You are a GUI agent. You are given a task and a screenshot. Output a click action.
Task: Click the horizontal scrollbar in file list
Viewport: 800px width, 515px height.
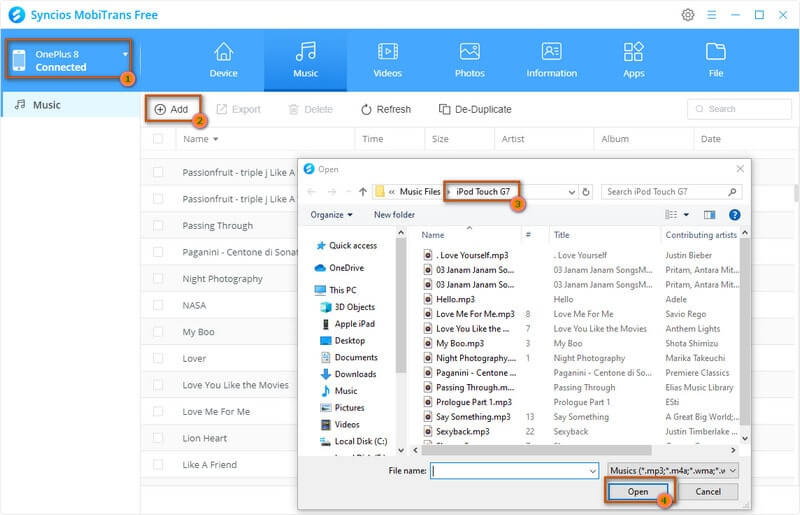point(537,450)
